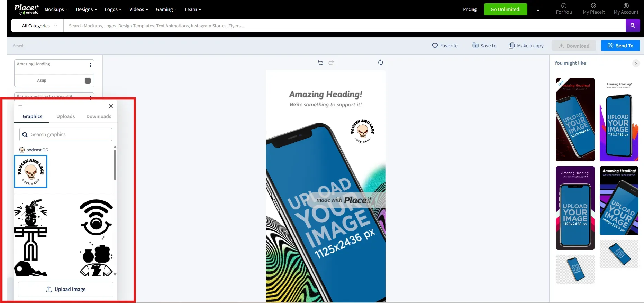Open the Mockups menu

(56, 9)
